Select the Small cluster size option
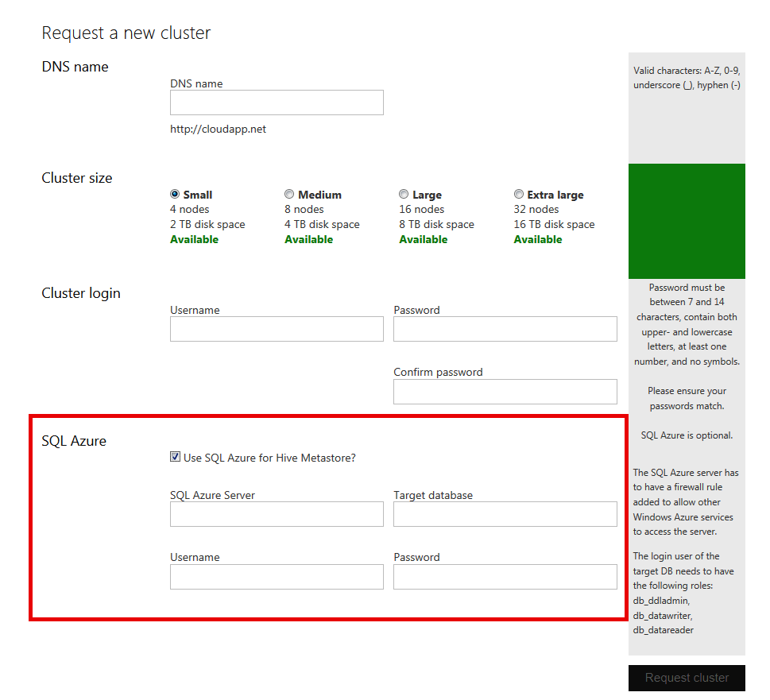The width and height of the screenshot is (770, 700). tap(175, 195)
